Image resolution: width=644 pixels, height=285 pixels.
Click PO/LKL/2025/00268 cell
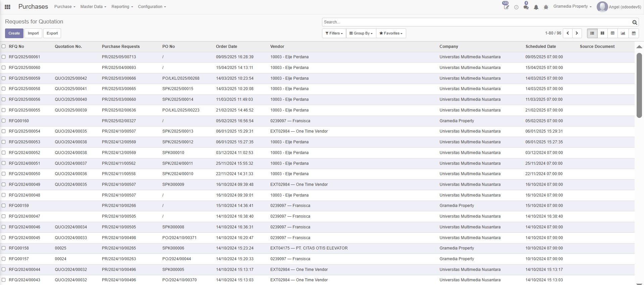(181, 78)
